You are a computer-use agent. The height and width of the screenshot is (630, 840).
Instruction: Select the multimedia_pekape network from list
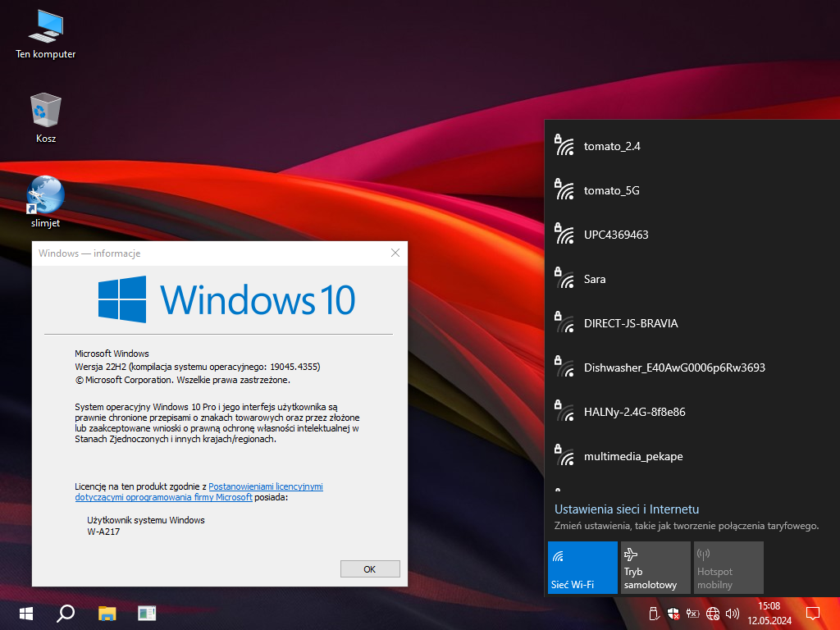tap(632, 457)
